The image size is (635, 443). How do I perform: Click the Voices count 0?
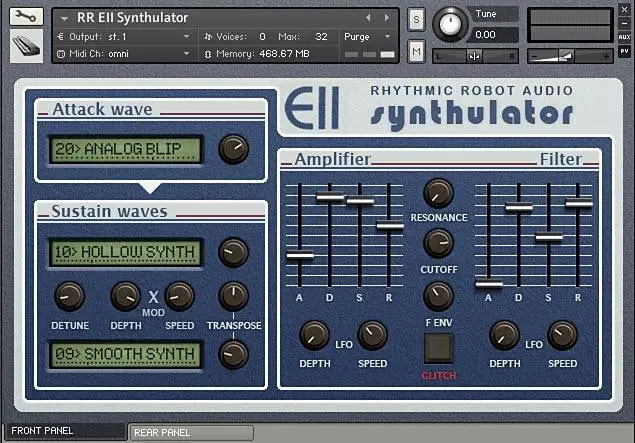point(262,37)
